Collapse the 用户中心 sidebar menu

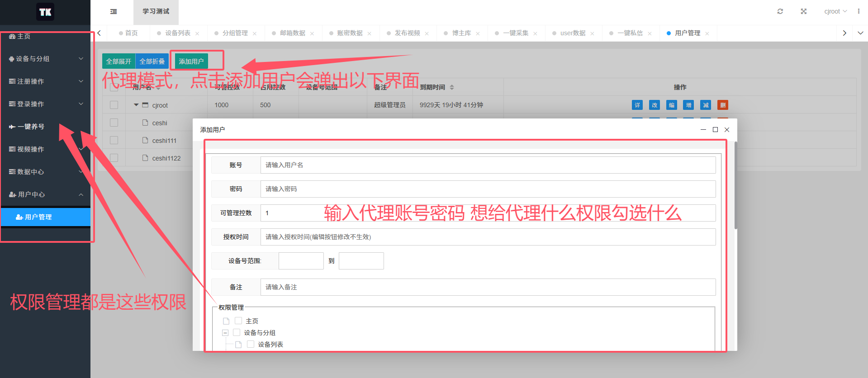pos(45,194)
